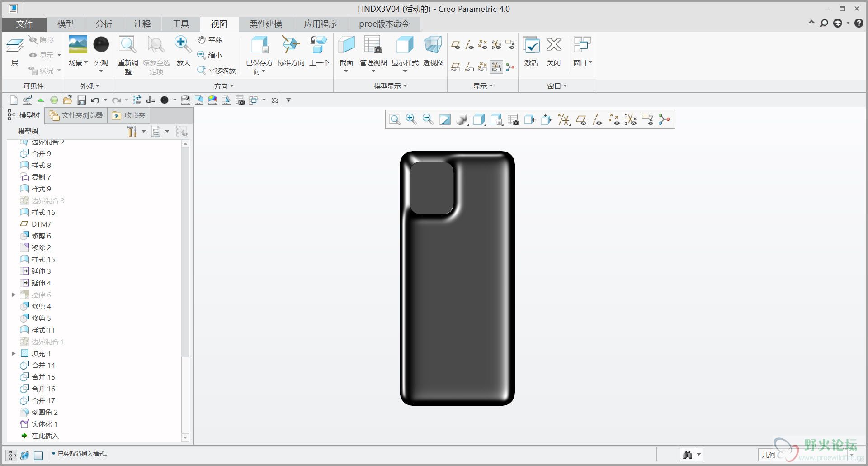This screenshot has height=466, width=868.
Task: Click the 标准方向 standard orientation icon
Action: pos(291,45)
